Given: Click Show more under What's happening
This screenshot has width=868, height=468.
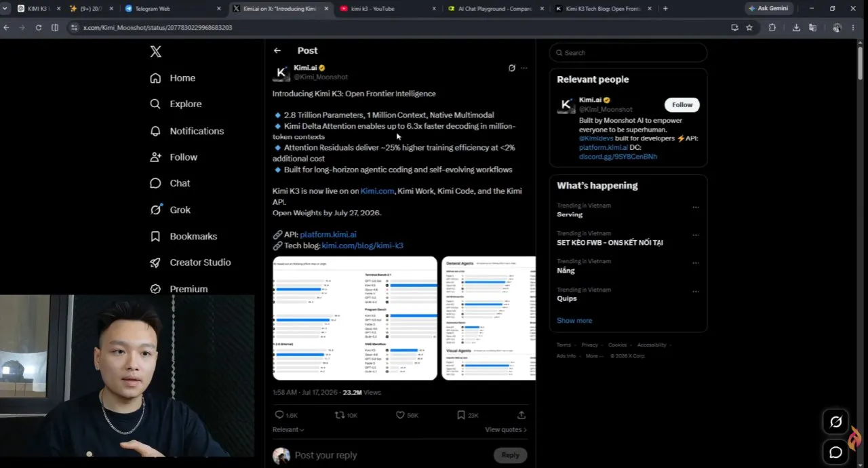Looking at the screenshot, I should tap(574, 320).
